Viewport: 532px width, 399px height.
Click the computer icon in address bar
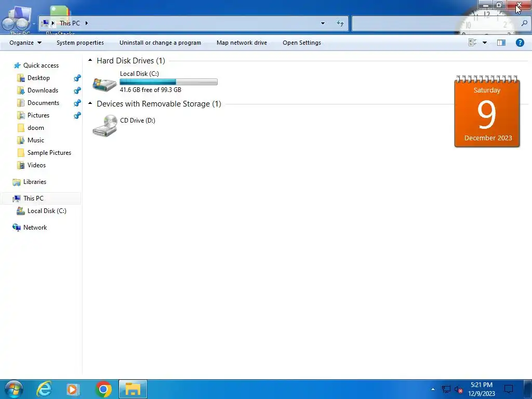[x=45, y=23]
